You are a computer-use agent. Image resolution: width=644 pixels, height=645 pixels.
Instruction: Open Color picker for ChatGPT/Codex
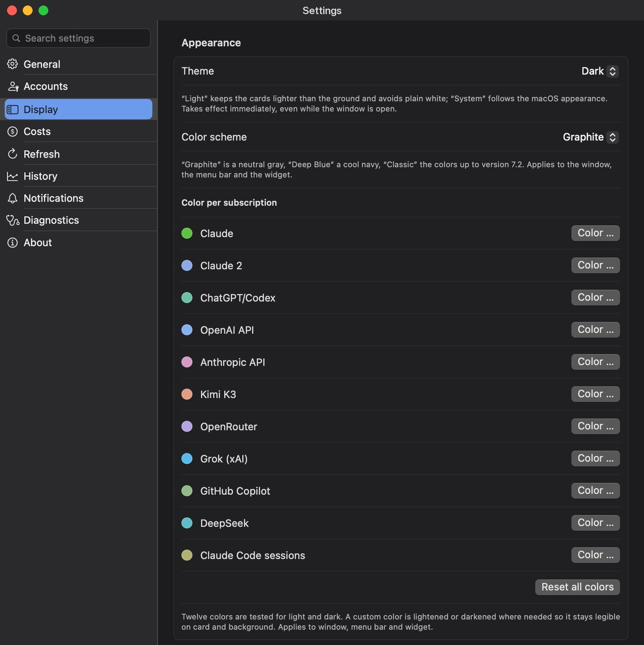pos(595,297)
